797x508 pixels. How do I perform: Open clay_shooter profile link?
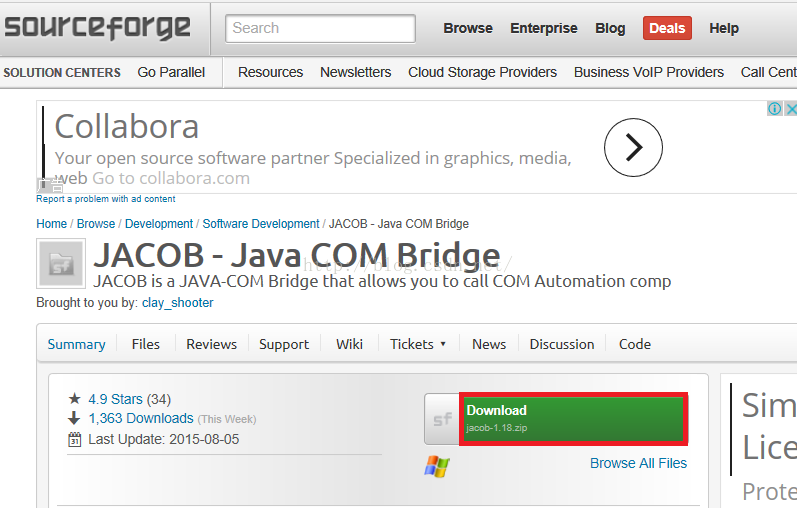click(x=177, y=303)
